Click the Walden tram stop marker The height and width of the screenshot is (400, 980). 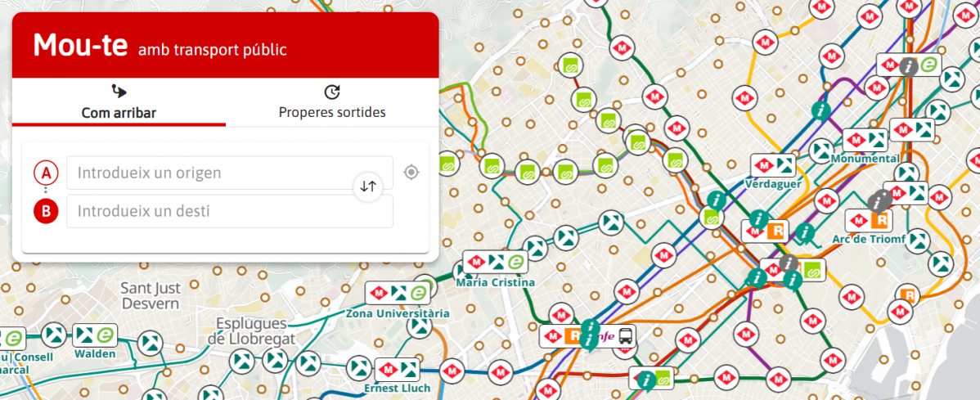(x=95, y=335)
